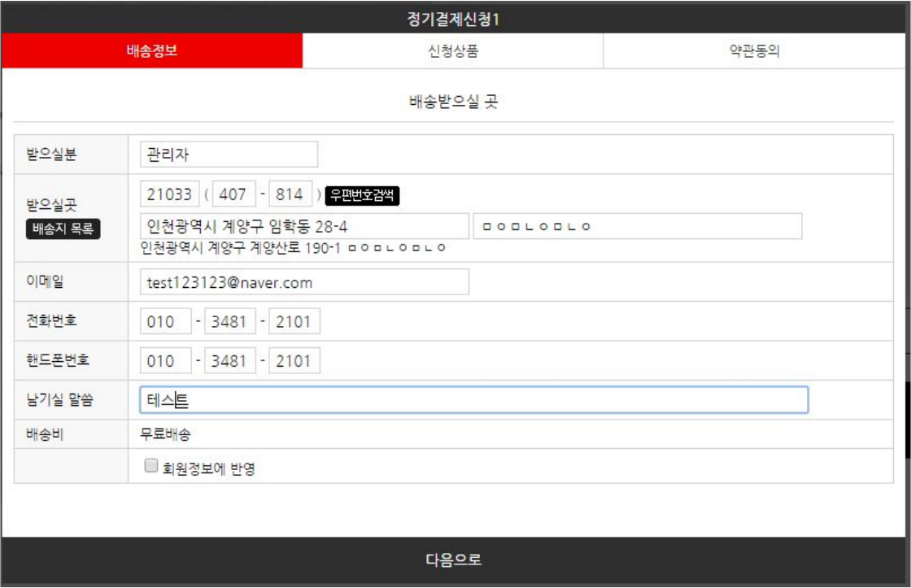The height and width of the screenshot is (588, 911).
Task: Click the old zip field 407
Action: [233, 194]
